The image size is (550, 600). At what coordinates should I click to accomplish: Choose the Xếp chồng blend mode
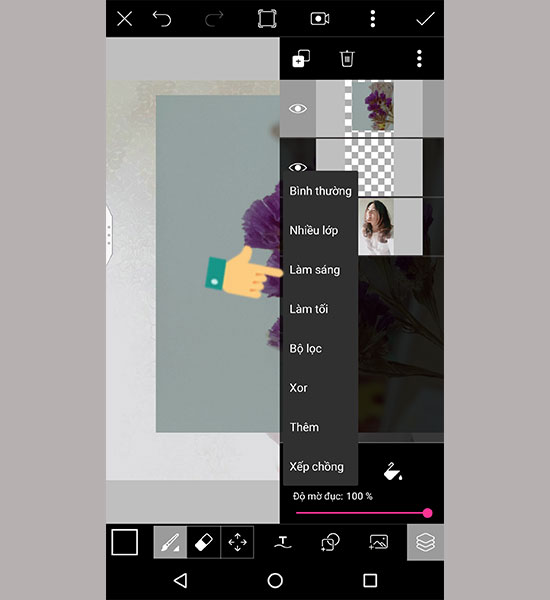tap(317, 466)
